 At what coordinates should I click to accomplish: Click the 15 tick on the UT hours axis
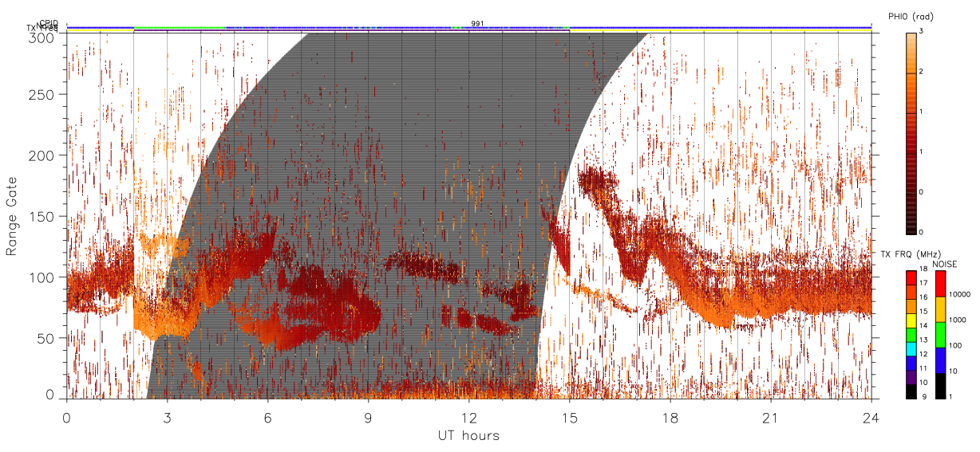(x=569, y=418)
